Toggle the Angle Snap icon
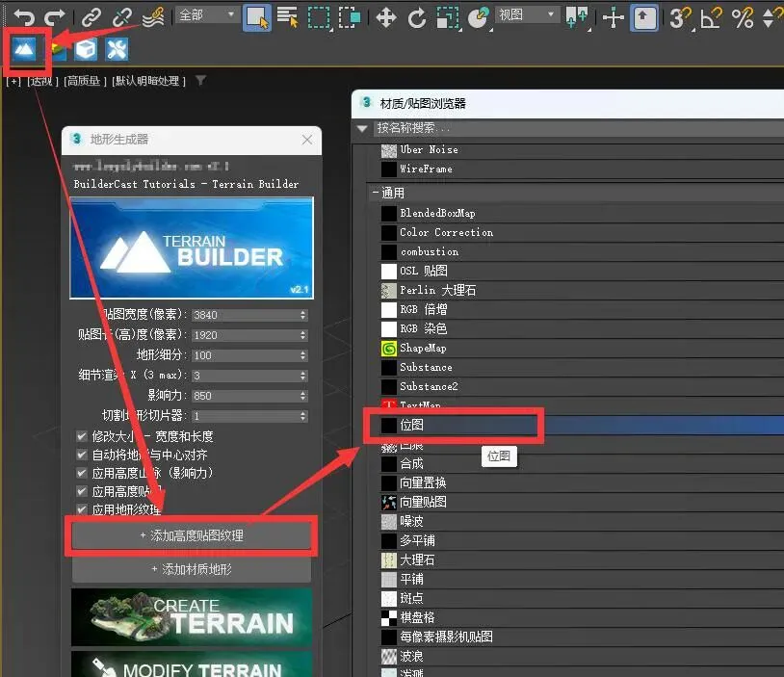Image resolution: width=784 pixels, height=677 pixels. (x=711, y=17)
